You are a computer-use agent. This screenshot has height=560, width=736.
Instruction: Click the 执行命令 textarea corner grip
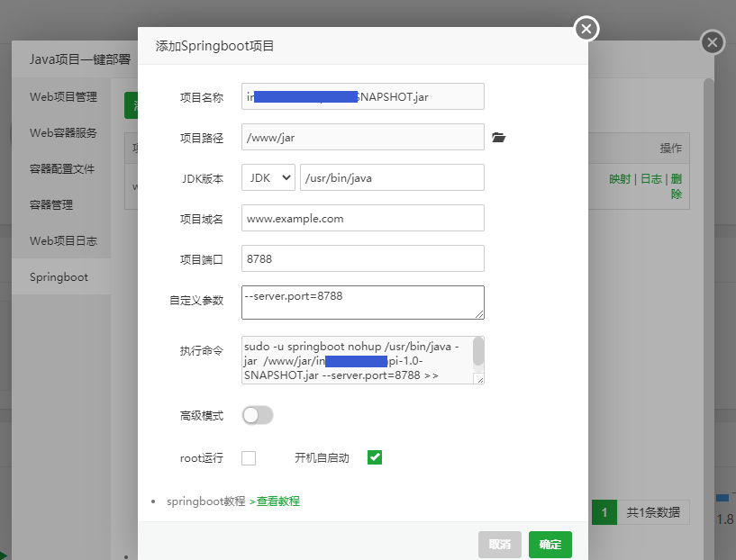tap(478, 378)
